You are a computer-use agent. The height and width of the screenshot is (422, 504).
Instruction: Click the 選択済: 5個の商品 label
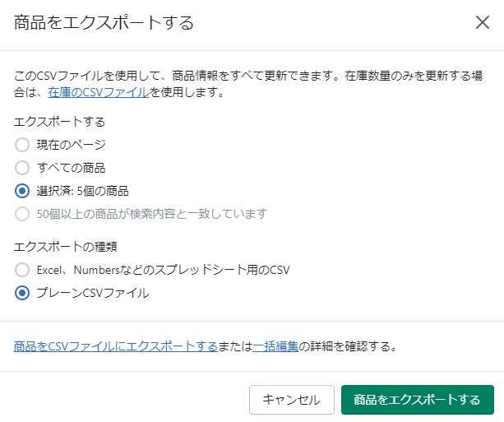click(82, 191)
